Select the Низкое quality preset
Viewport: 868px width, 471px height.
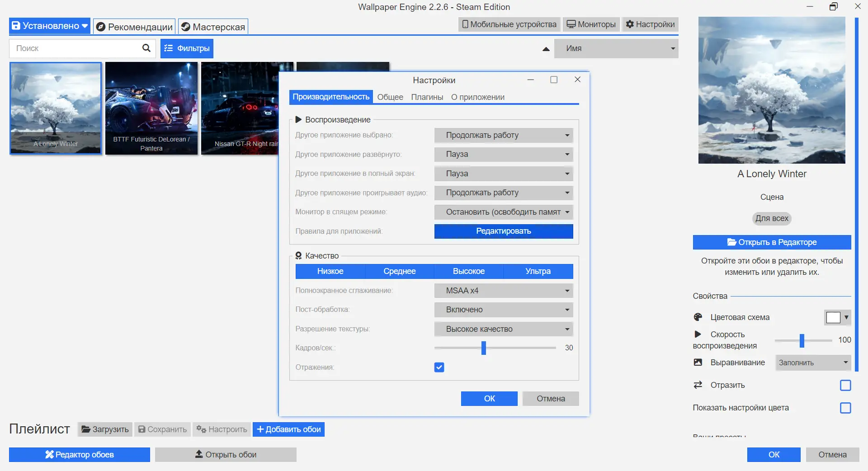point(330,271)
